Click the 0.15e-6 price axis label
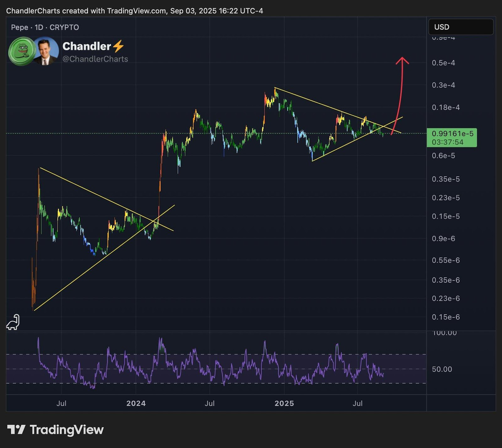502x448 pixels. tap(446, 317)
